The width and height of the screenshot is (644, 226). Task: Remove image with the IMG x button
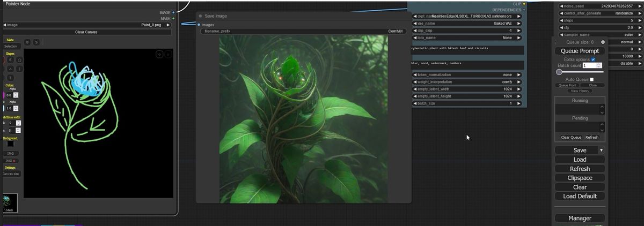pyautogui.click(x=10, y=161)
